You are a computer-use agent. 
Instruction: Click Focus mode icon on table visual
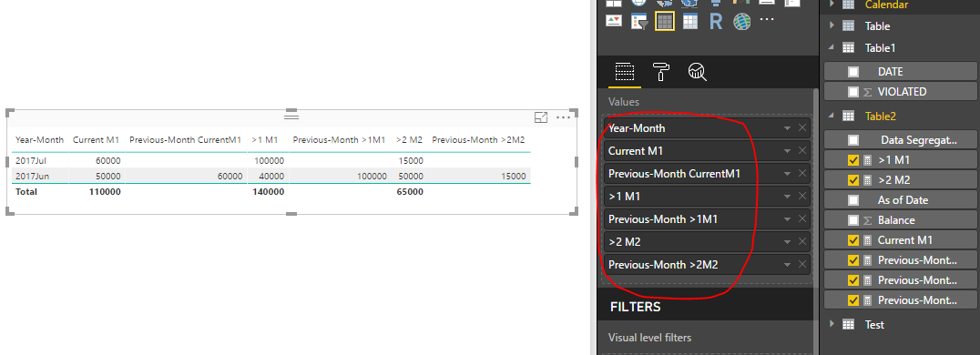pos(541,117)
